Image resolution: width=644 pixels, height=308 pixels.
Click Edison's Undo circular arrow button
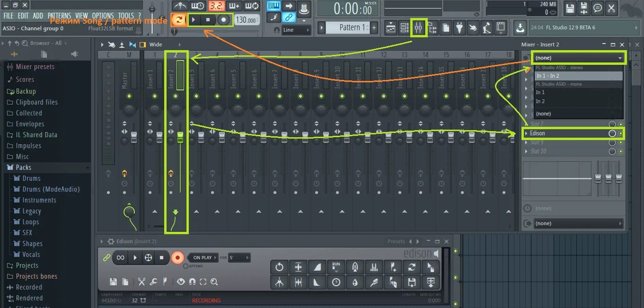(279, 267)
